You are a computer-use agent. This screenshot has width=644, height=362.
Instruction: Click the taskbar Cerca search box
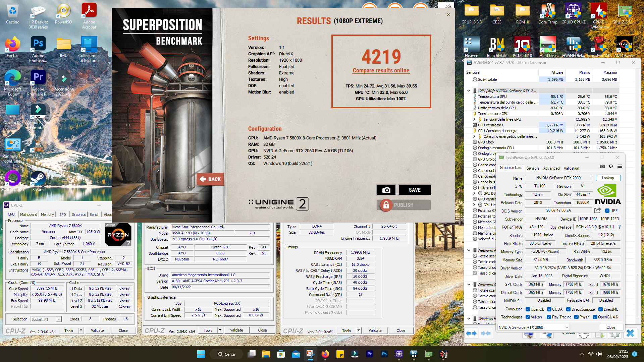pyautogui.click(x=226, y=354)
